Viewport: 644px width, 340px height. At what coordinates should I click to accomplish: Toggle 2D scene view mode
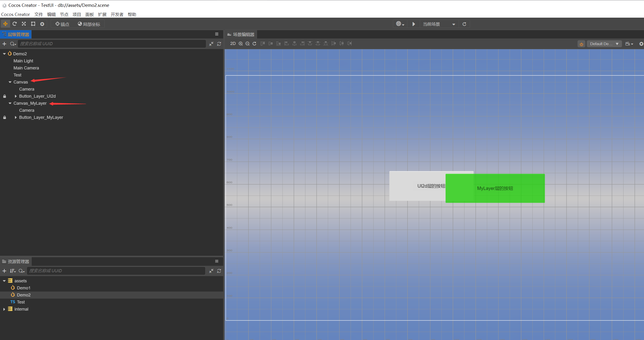(x=233, y=44)
